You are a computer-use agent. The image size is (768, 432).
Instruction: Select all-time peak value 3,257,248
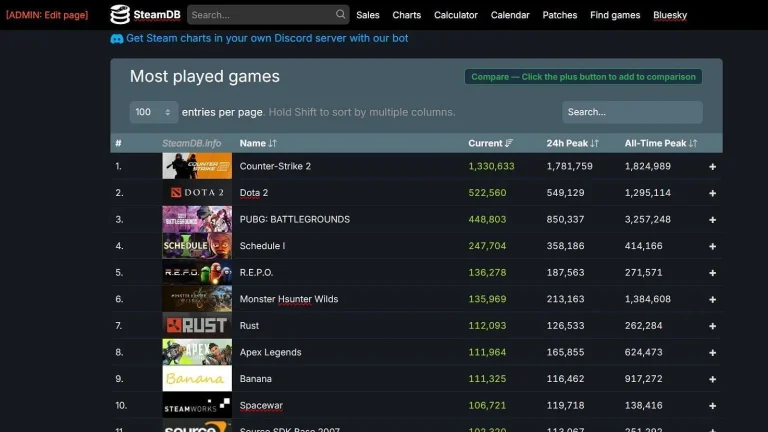point(648,219)
